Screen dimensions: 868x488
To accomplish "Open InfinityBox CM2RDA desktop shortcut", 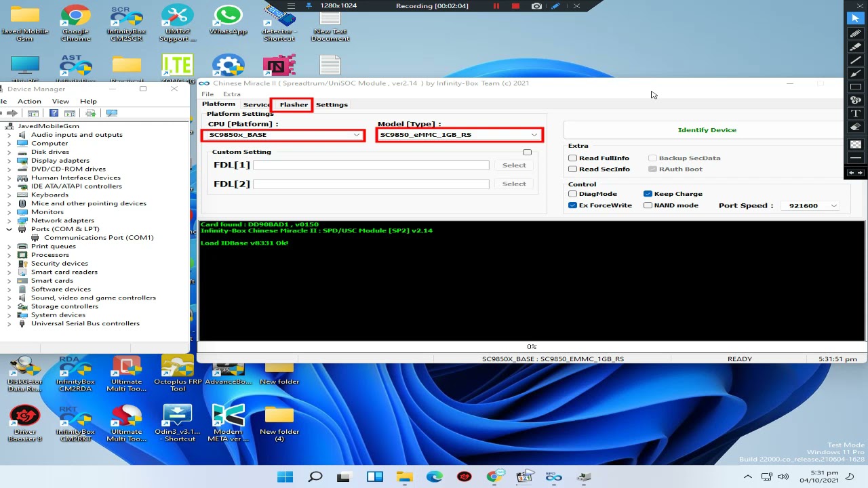I will point(75,374).
